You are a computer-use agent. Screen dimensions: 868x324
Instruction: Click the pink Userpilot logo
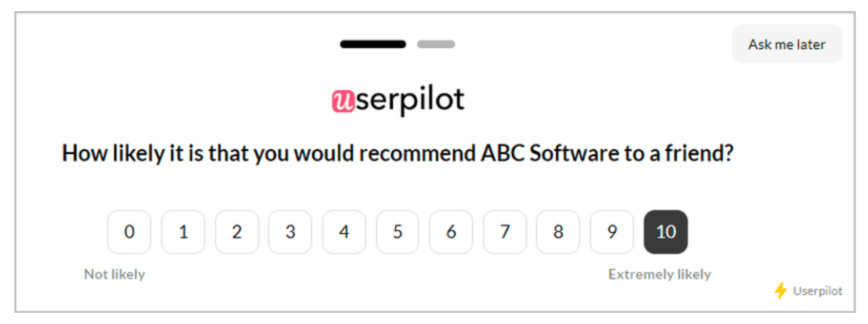tap(398, 100)
